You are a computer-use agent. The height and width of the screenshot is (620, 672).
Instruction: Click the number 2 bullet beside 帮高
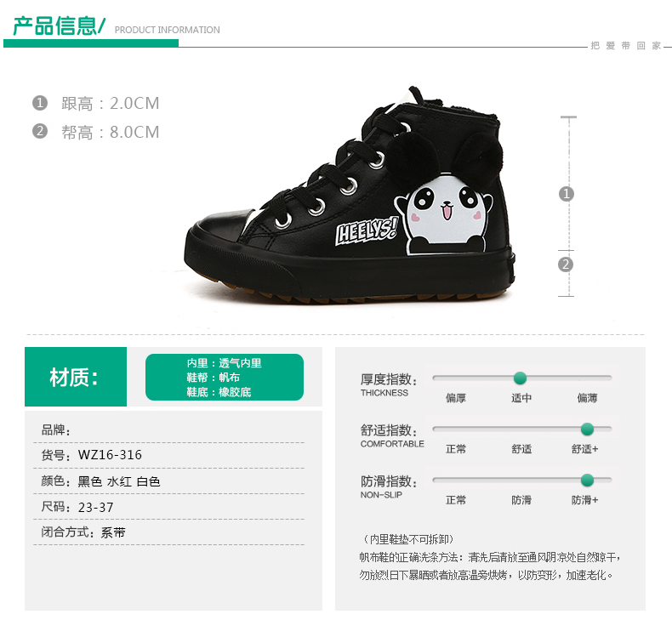tap(40, 131)
